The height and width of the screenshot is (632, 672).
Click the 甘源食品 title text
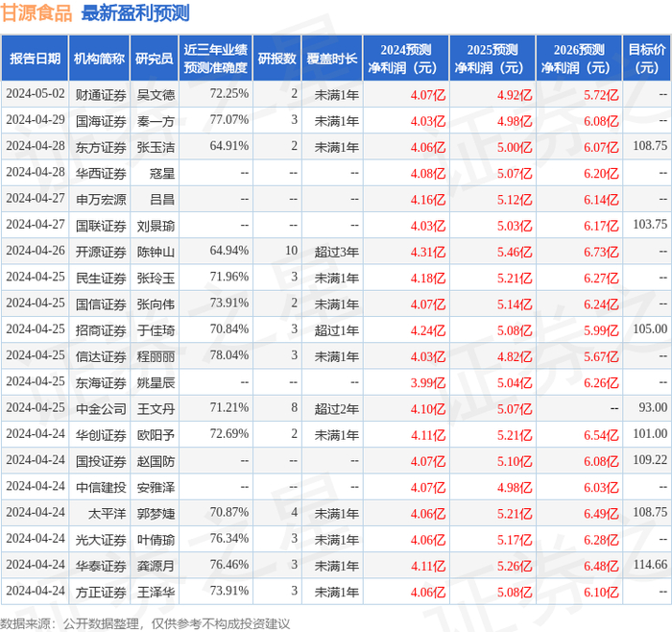click(x=36, y=12)
